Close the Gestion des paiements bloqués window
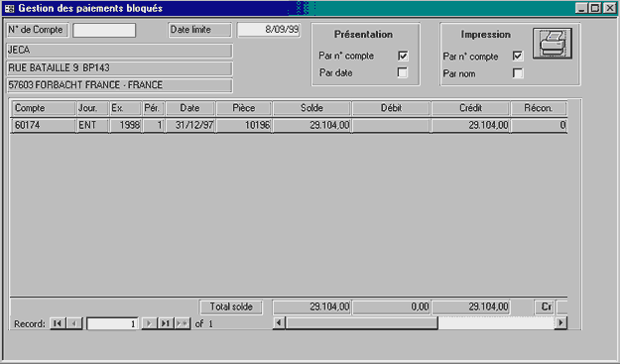620x364 pixels. tap(609, 8)
